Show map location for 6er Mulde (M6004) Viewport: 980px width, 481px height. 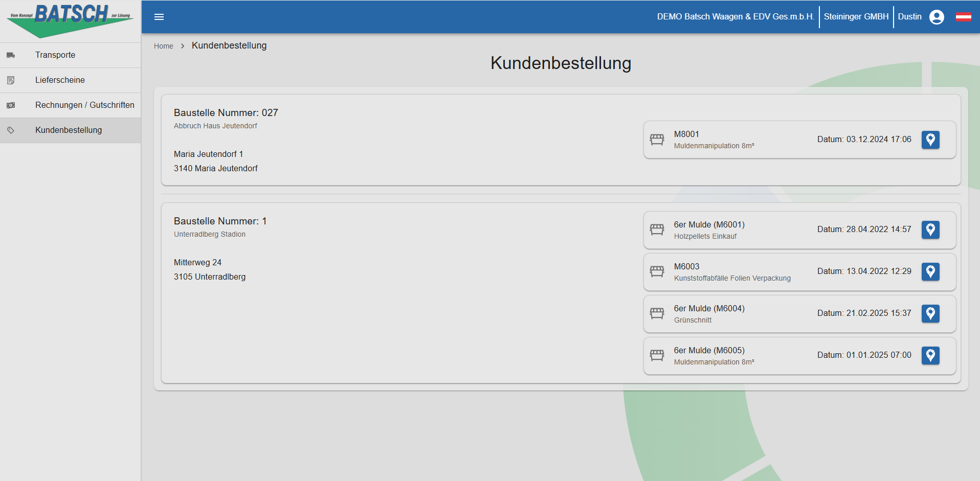930,313
